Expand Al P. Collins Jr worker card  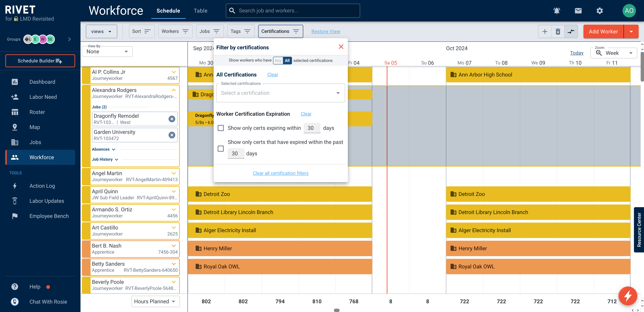coord(174,72)
